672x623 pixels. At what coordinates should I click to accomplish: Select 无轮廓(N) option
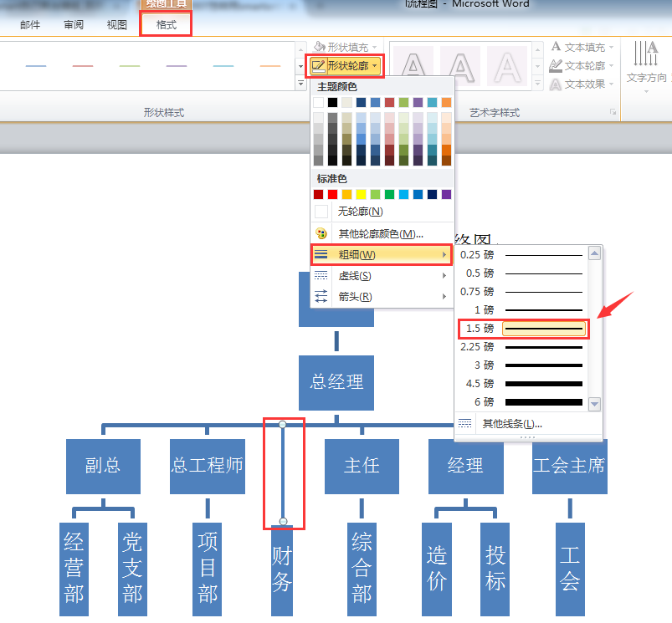[x=382, y=211]
